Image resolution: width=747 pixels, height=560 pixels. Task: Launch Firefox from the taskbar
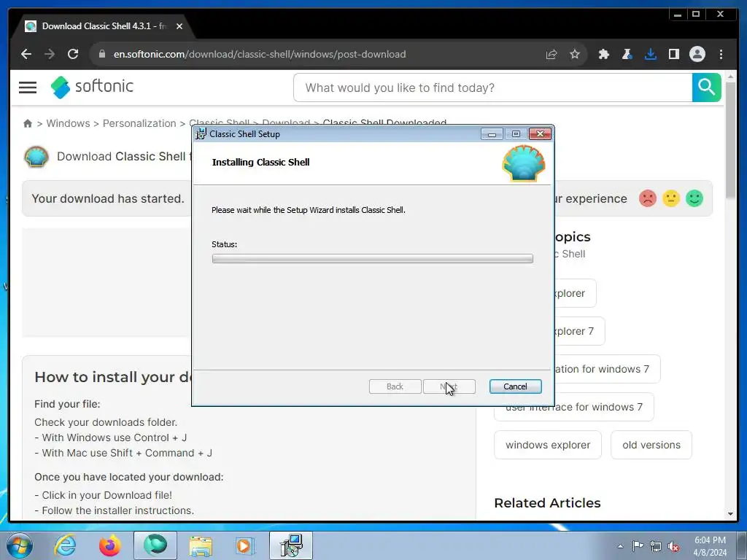click(110, 545)
